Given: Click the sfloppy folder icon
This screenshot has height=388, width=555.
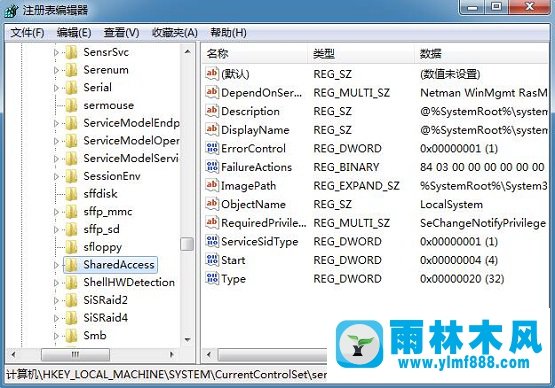Looking at the screenshot, I should (71, 247).
